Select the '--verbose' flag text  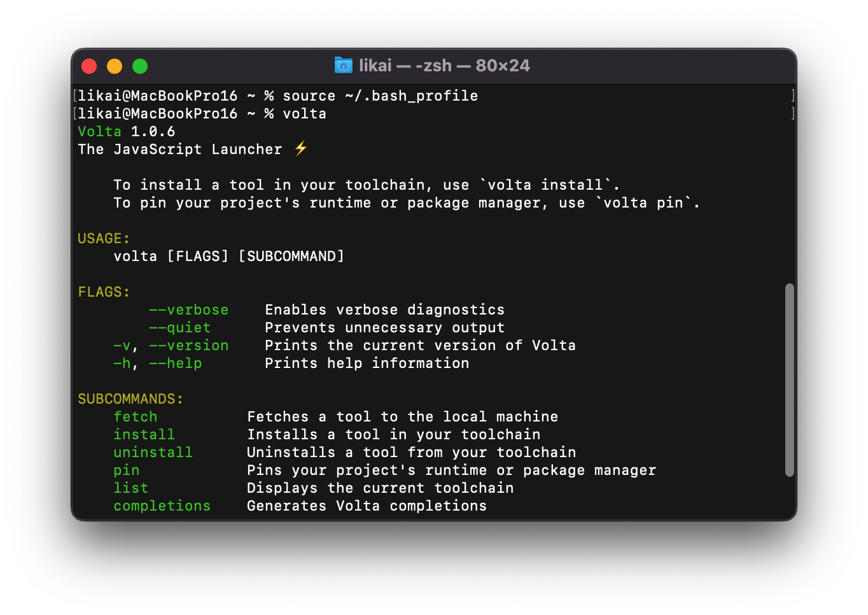point(188,309)
